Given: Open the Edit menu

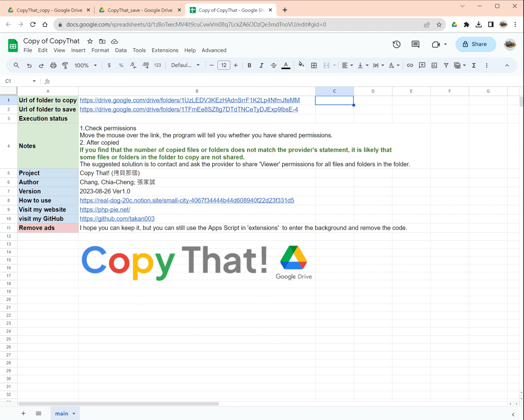Looking at the screenshot, I should (x=43, y=50).
